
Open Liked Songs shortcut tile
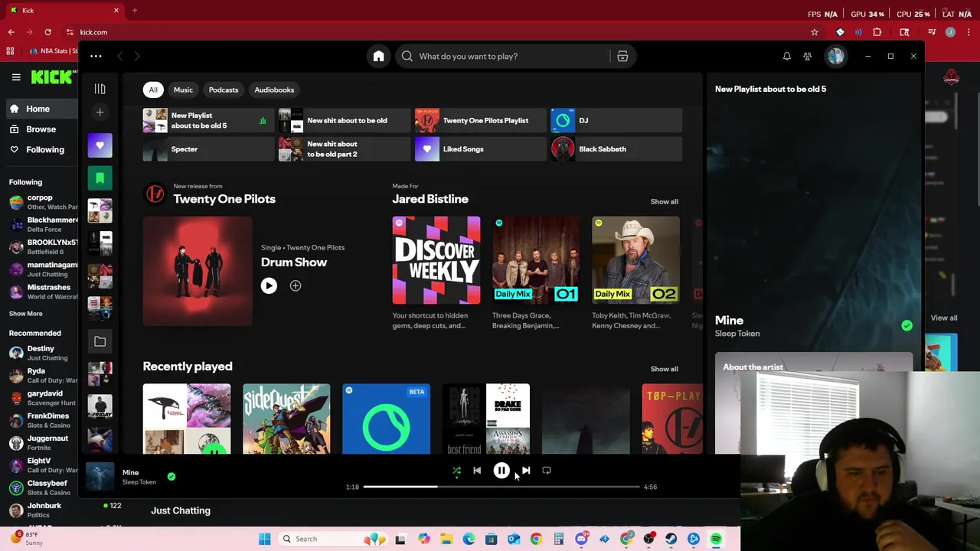[x=480, y=149]
